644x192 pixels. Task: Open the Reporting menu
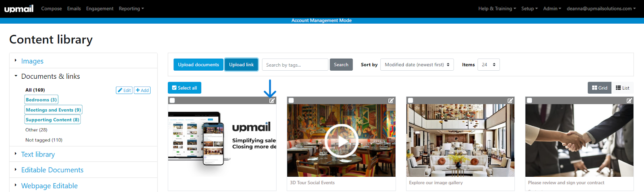tap(131, 8)
